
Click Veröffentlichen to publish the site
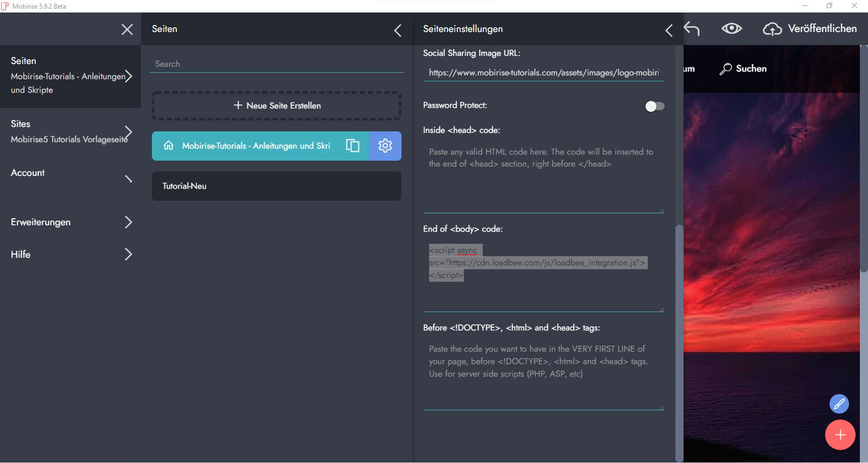pos(810,29)
